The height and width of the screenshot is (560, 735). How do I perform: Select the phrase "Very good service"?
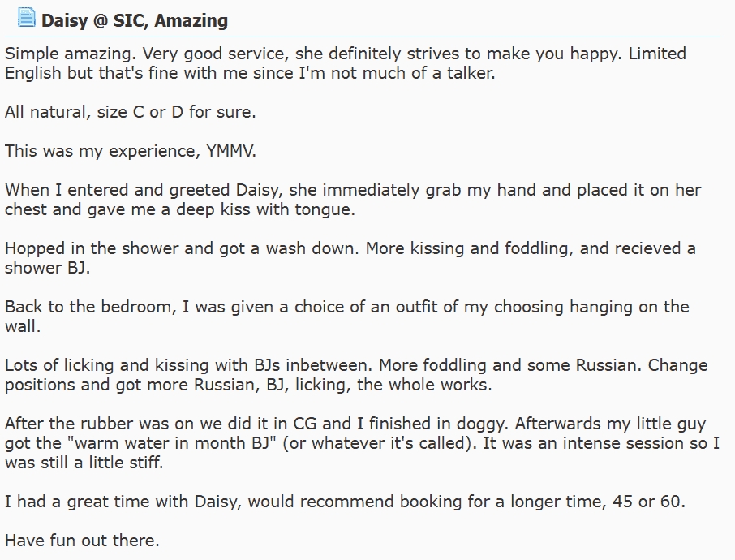(x=215, y=54)
